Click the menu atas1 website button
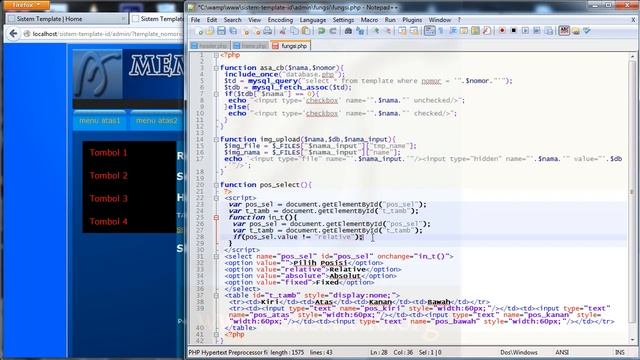This screenshot has height=360, width=640. (100, 121)
